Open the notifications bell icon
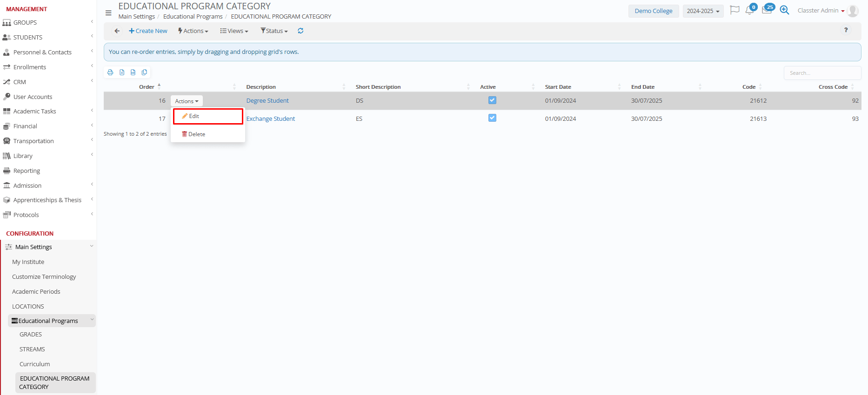This screenshot has height=395, width=868. click(x=749, y=11)
